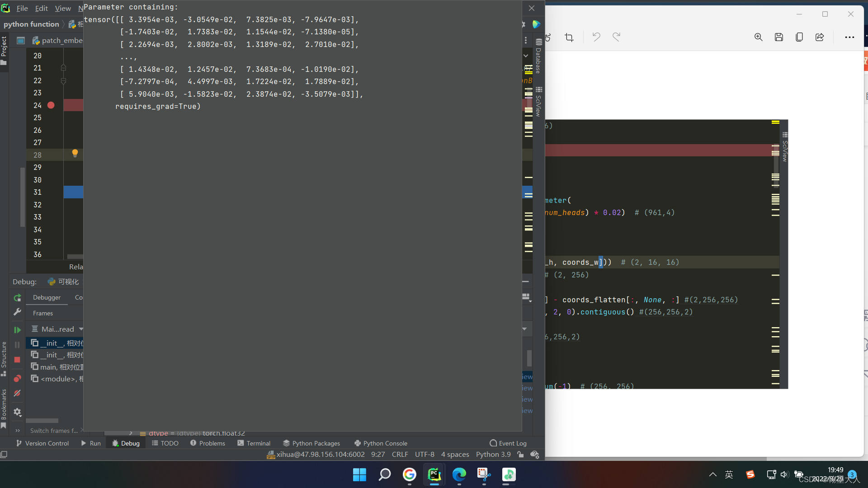
Task: Resume program with green play icon
Action: click(17, 330)
